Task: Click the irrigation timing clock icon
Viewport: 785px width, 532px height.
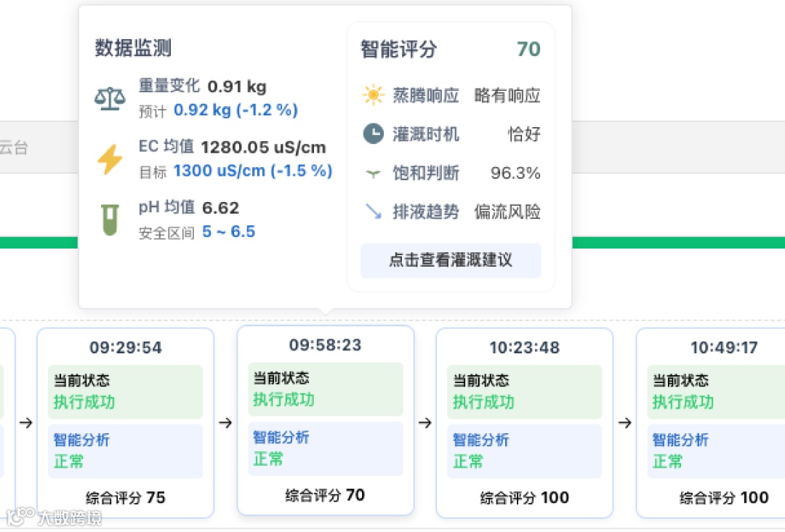Action: point(373,134)
